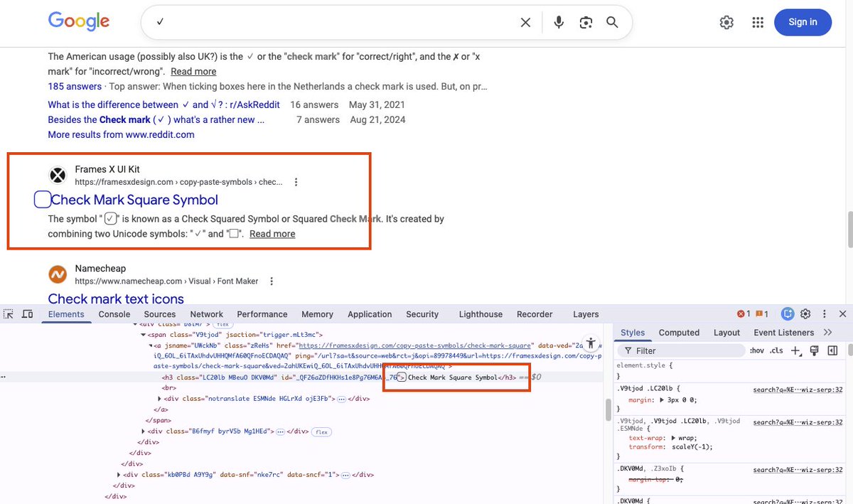Image resolution: width=853 pixels, height=504 pixels.
Task: Open the Check Mark Square Symbol result
Action: tap(134, 200)
